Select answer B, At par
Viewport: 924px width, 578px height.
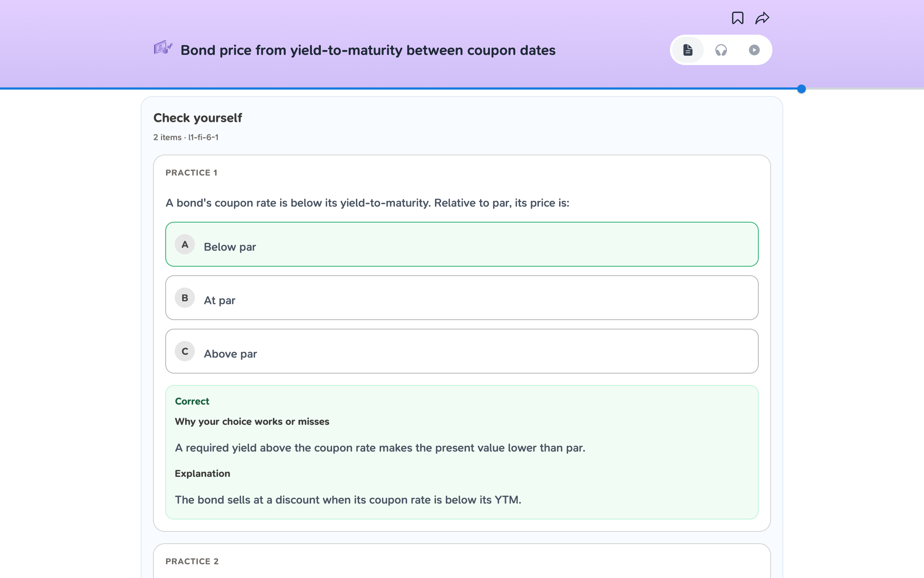tap(462, 298)
